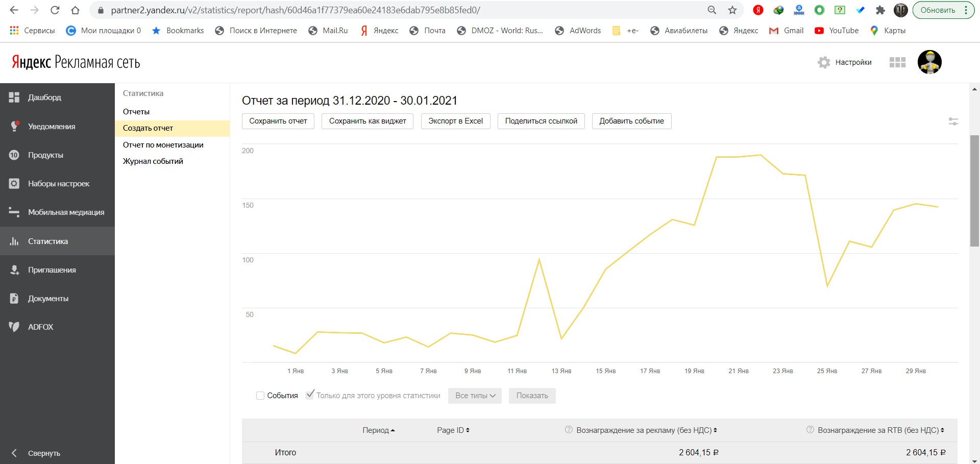
Task: Click help icon beside 'Вознаграждение за RTB'
Action: (x=810, y=430)
